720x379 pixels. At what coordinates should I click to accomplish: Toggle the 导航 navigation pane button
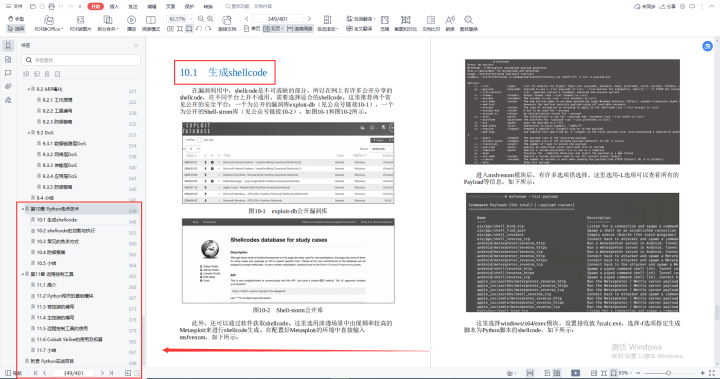point(13,373)
